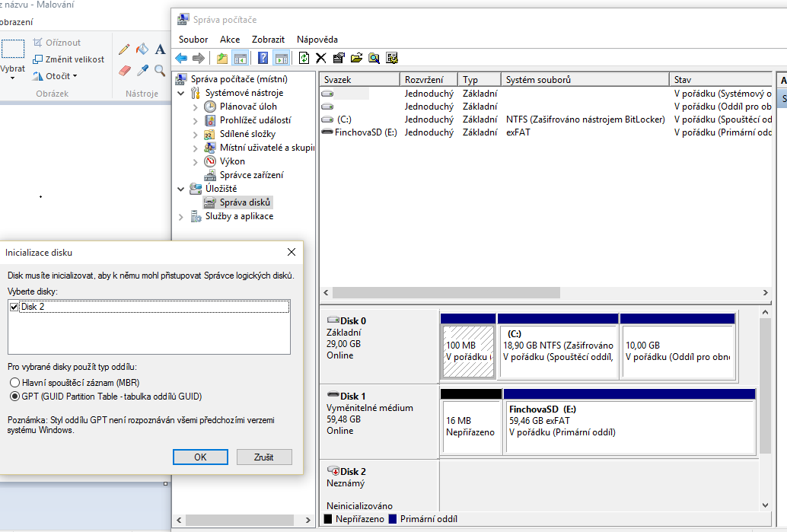Screen dimensions: 787x532
Task: Select Správa disků in the tree
Action: click(x=238, y=202)
